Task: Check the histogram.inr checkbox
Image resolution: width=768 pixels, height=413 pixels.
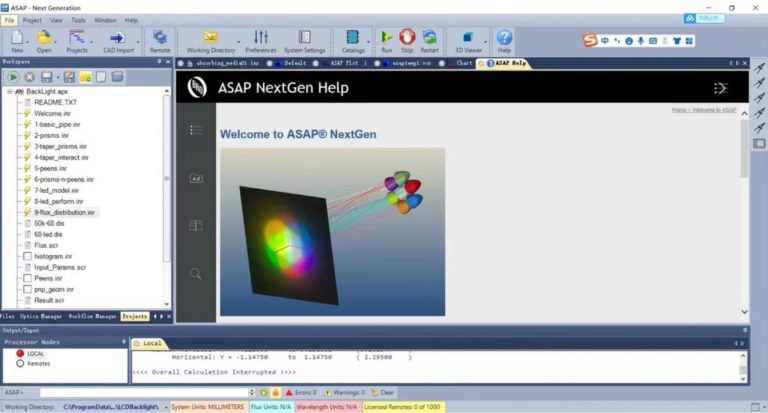Action: (x=27, y=256)
